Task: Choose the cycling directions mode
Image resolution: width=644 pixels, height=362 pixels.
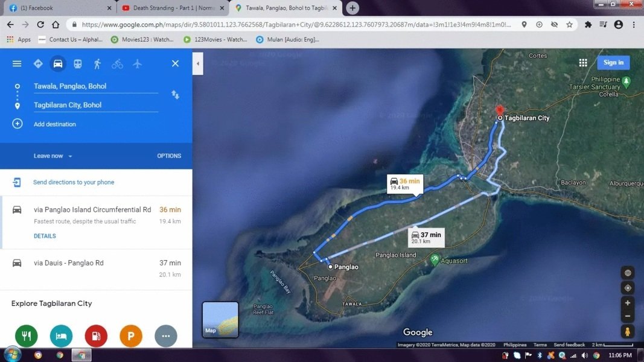Action: point(117,63)
